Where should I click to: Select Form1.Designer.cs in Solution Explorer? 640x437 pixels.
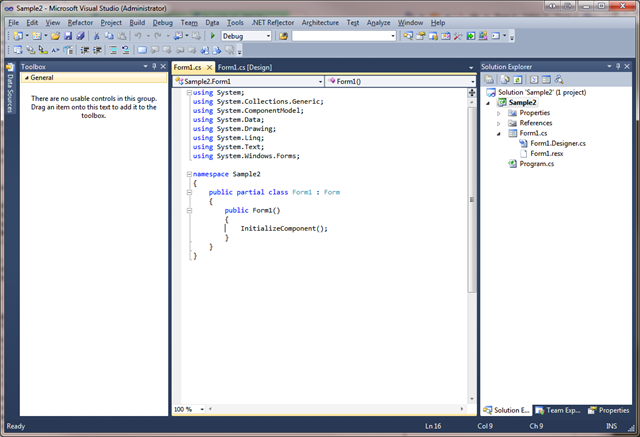pos(558,144)
